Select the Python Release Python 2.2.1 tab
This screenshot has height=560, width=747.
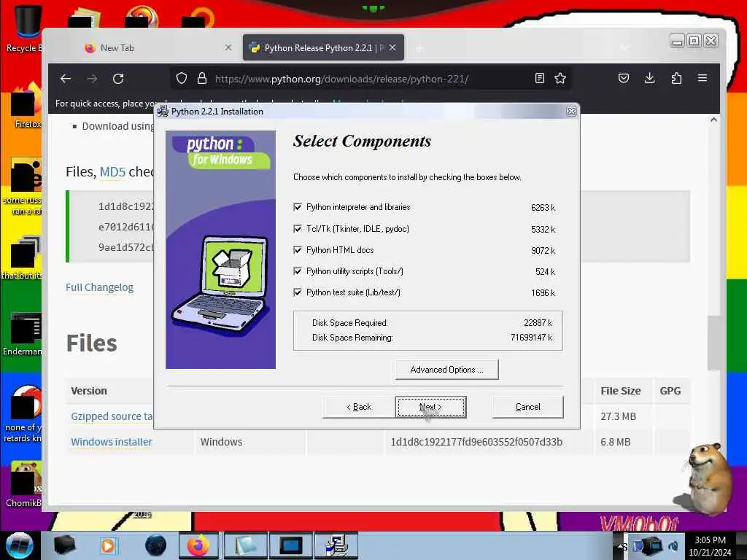point(323,47)
